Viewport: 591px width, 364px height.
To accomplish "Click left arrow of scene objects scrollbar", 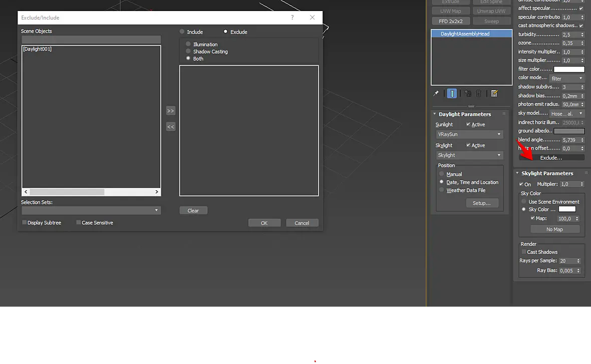I will click(x=26, y=192).
